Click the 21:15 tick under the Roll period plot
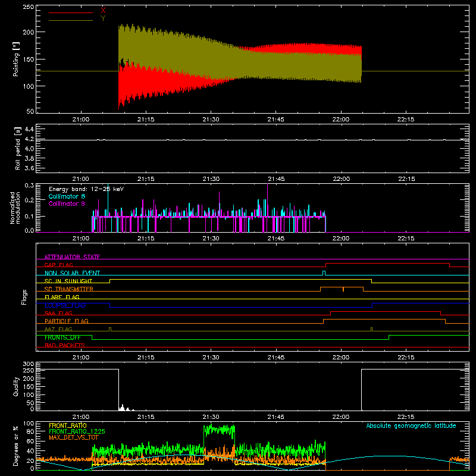 (146, 179)
